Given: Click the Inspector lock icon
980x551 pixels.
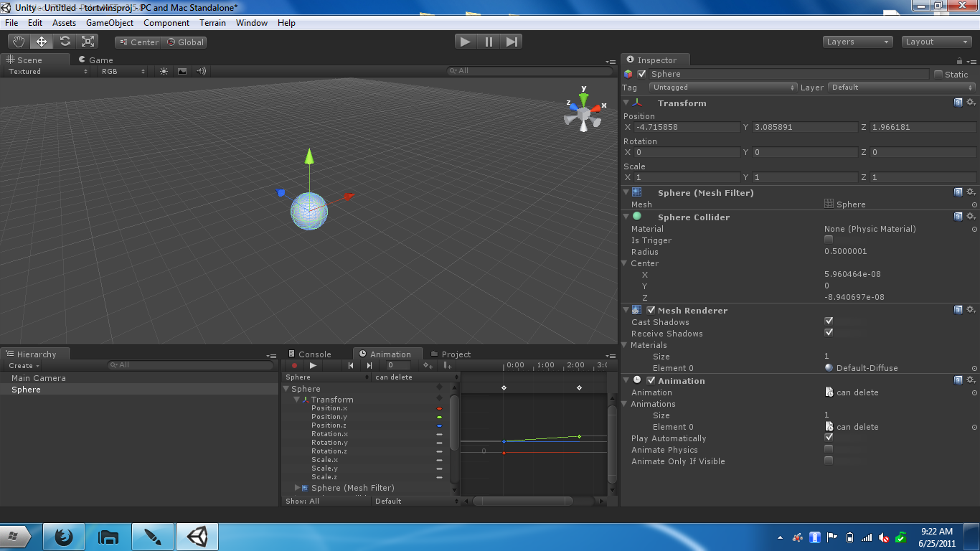Looking at the screenshot, I should 960,61.
